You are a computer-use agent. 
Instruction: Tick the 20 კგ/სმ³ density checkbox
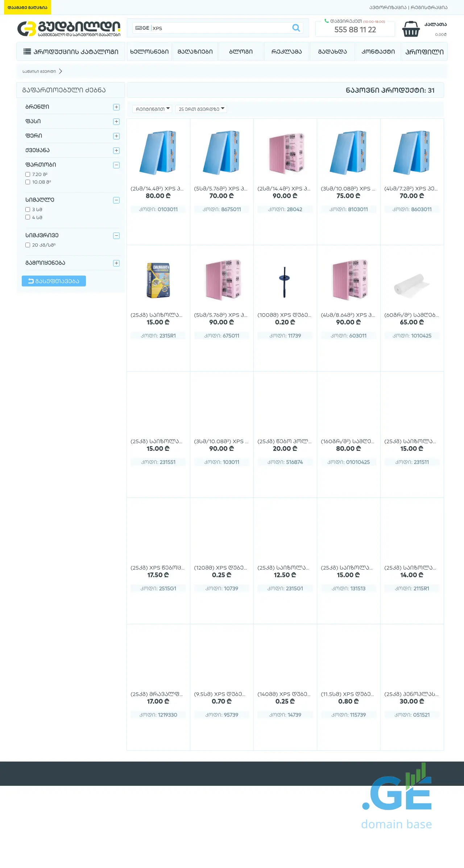tap(28, 245)
